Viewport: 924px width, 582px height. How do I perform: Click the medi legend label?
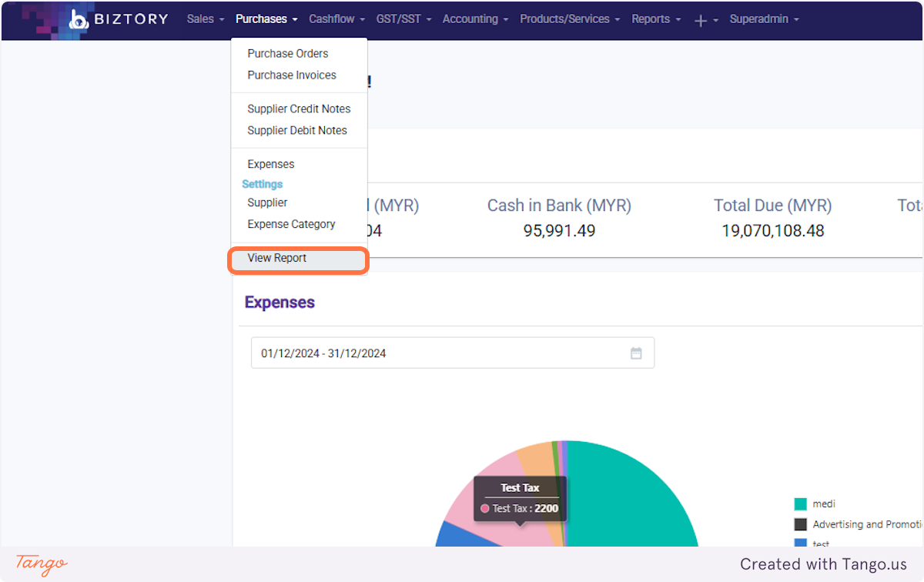pos(824,504)
